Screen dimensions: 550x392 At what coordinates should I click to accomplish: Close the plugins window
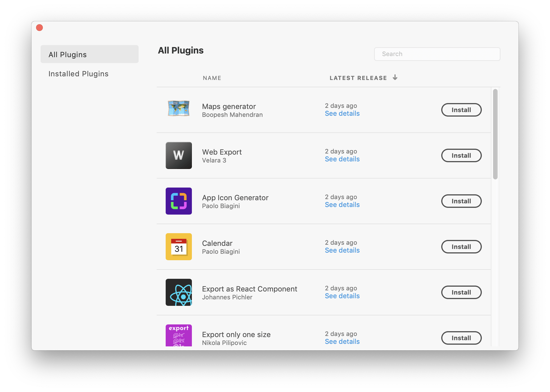click(39, 28)
